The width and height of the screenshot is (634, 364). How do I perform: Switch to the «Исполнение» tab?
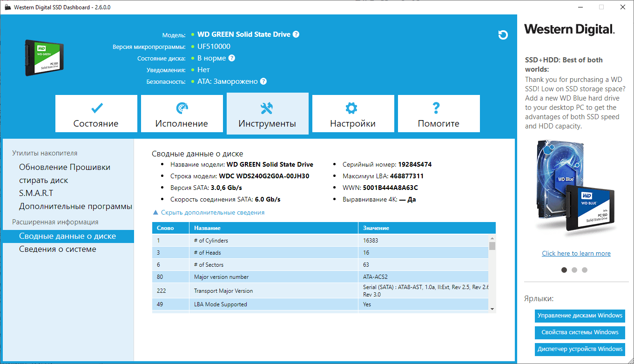click(182, 114)
